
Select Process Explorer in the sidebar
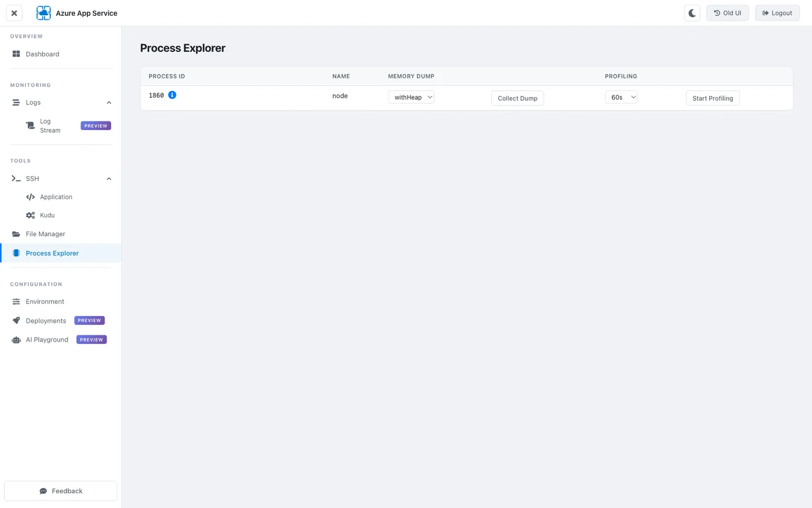click(61, 253)
